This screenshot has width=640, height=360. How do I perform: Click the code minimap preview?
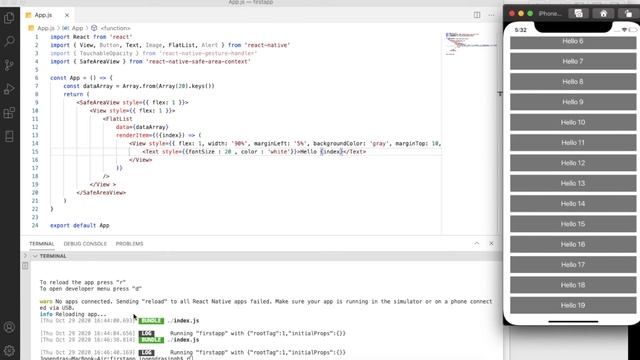tap(471, 44)
